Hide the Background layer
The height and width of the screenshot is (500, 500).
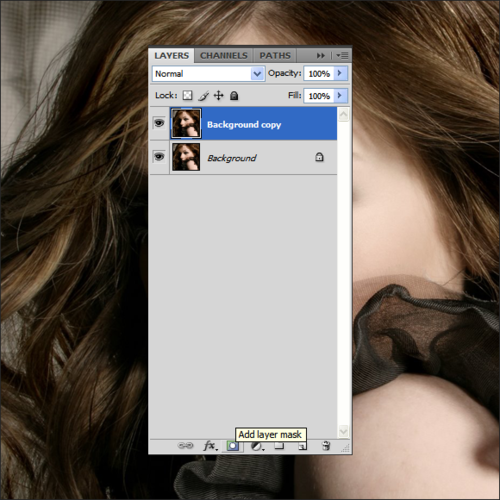coord(159,156)
